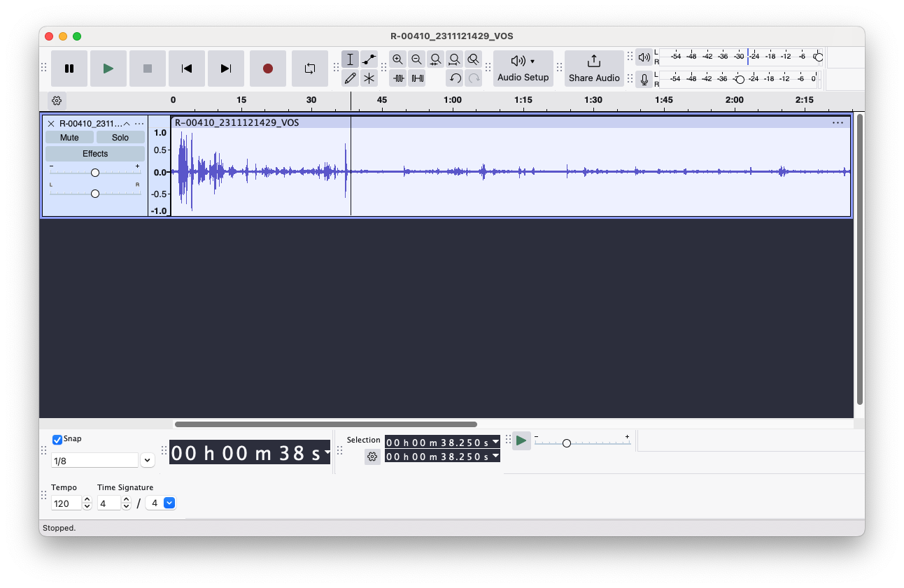Select the Selection (I-beam) tool
Screen dimensions: 904x588
351,59
